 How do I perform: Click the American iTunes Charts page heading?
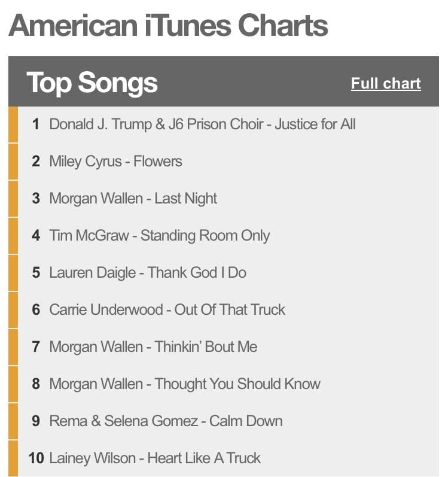[x=168, y=25]
